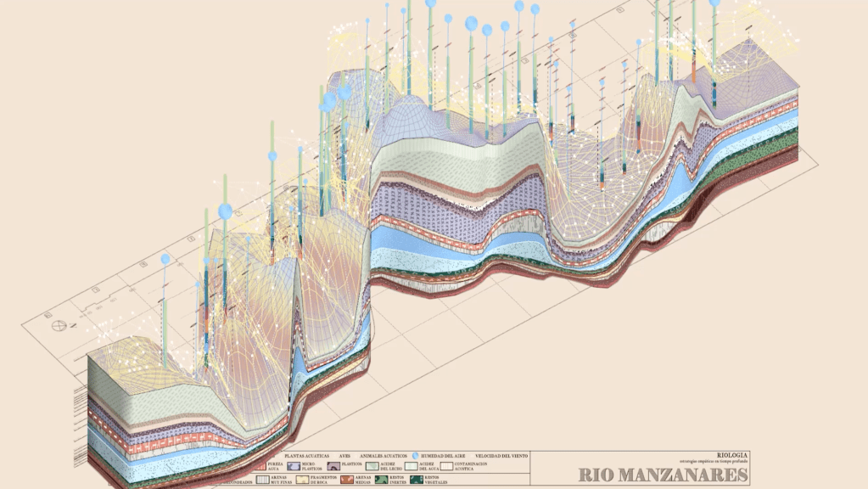Click the RESTOS VEGETALES legend swatch
Screen dimensions: 868x489
[x=417, y=480]
